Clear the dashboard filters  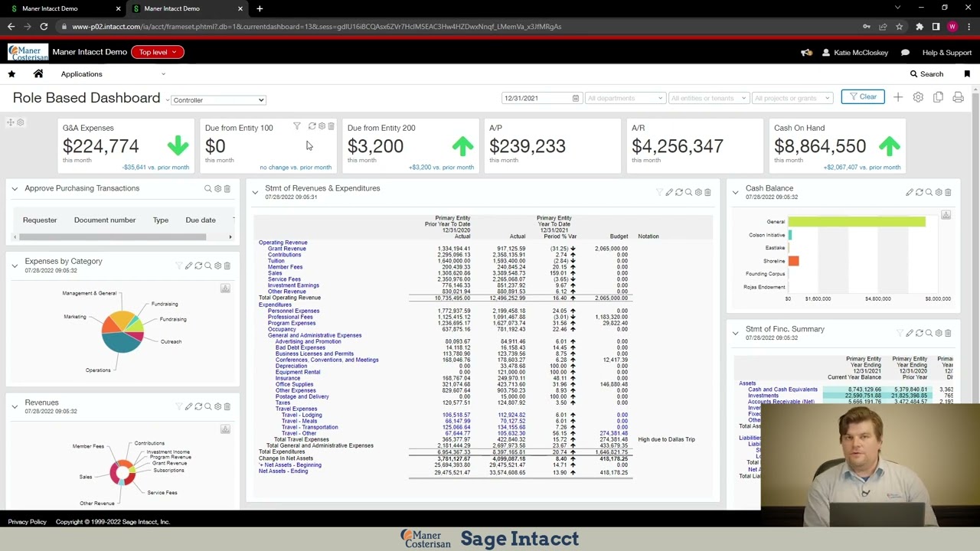[x=863, y=97]
